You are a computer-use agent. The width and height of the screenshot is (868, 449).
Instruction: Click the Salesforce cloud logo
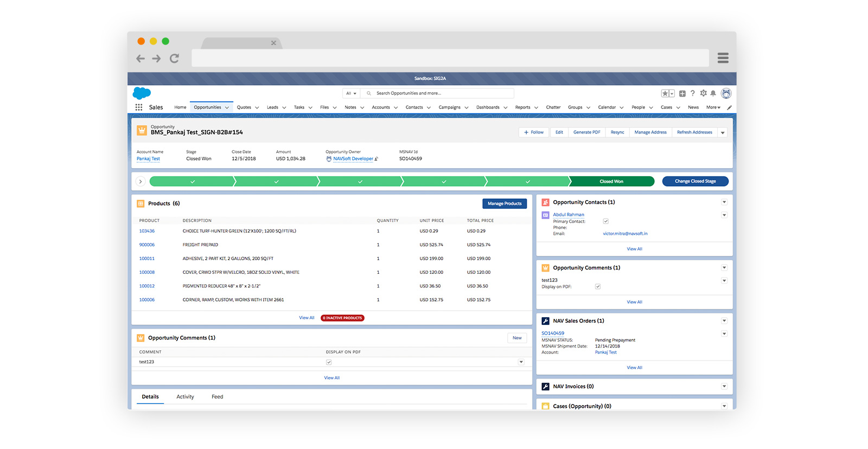click(x=142, y=93)
